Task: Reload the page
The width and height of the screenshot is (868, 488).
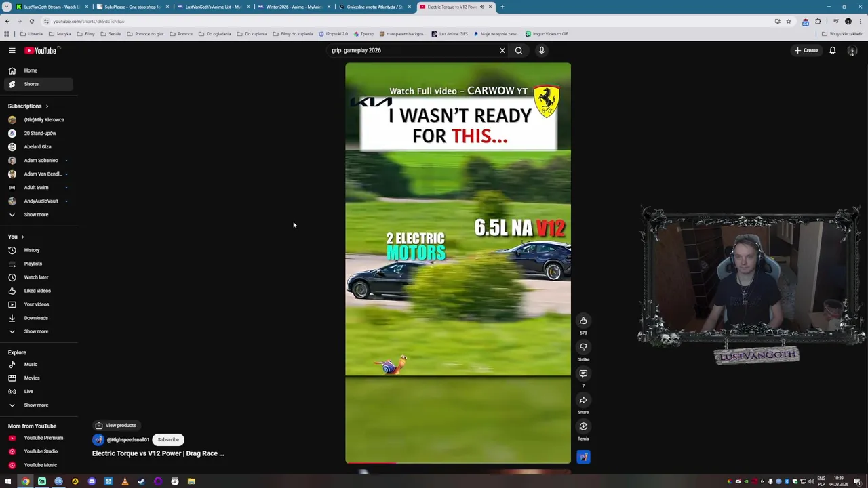Action: pos(32,21)
